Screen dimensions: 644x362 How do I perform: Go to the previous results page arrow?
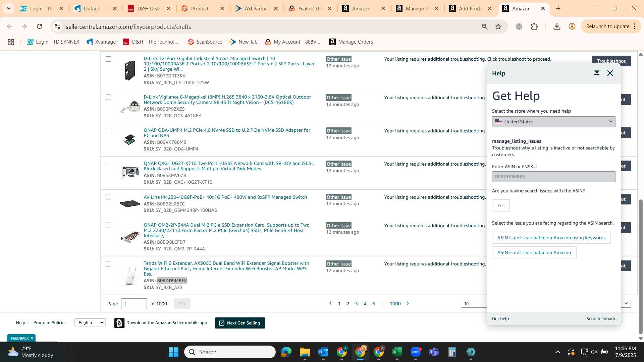click(x=330, y=303)
